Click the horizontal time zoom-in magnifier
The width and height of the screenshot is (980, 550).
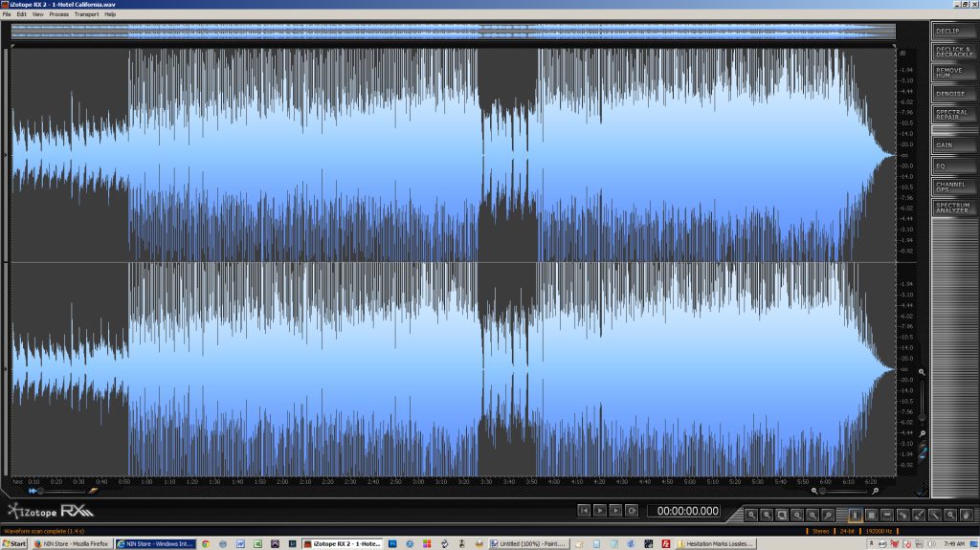point(876,492)
